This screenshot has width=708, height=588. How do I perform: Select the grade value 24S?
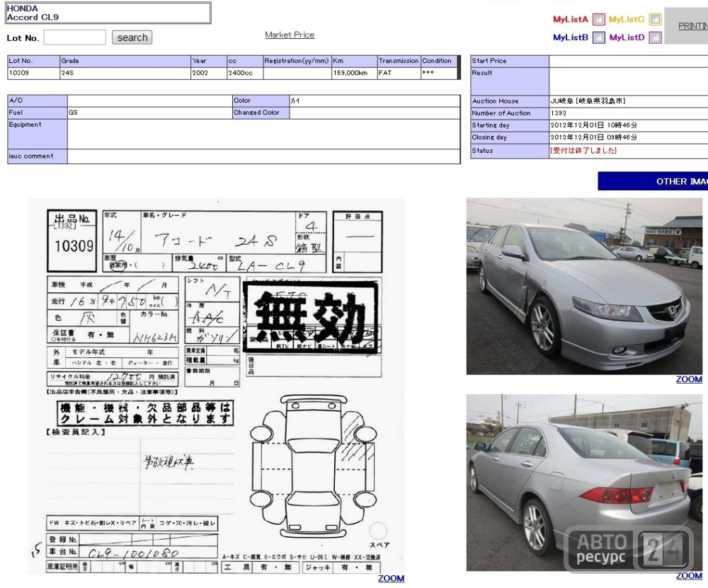click(67, 73)
